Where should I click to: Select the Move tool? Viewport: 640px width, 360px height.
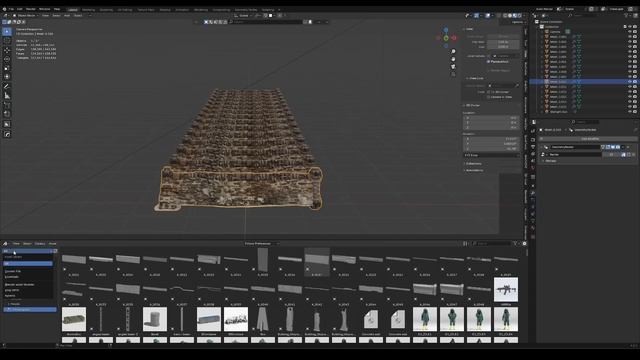point(7,50)
